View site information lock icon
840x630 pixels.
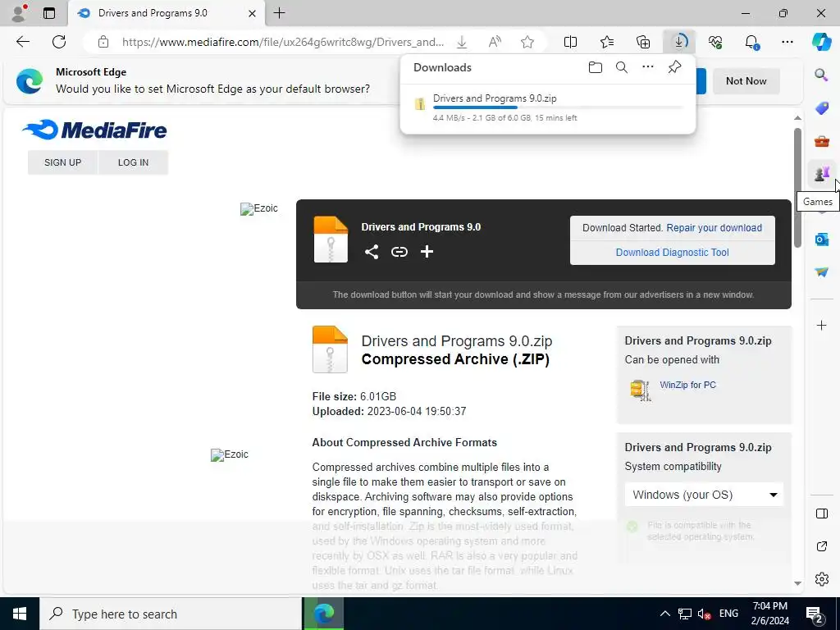(103, 42)
